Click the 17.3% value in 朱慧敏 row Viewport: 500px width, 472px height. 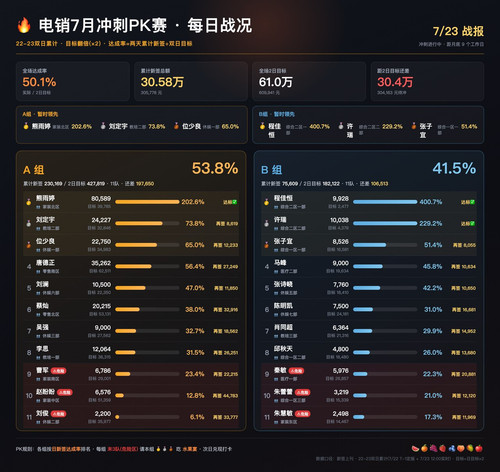pyautogui.click(x=433, y=417)
